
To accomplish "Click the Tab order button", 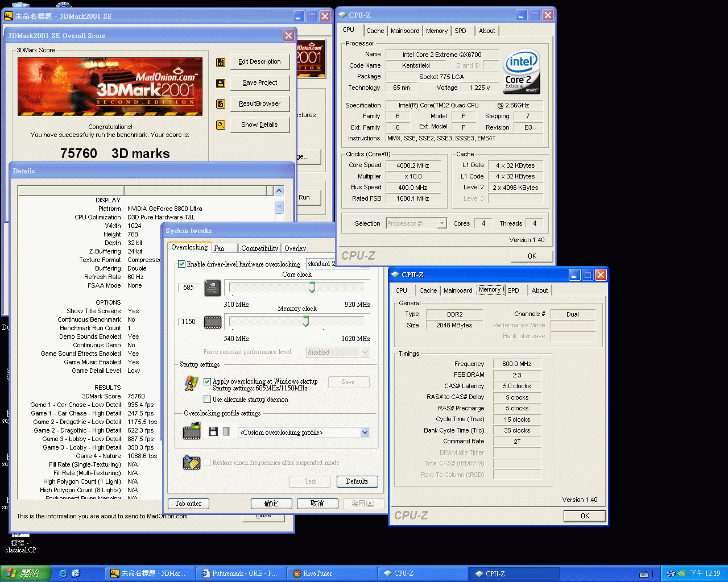I will pos(188,504).
